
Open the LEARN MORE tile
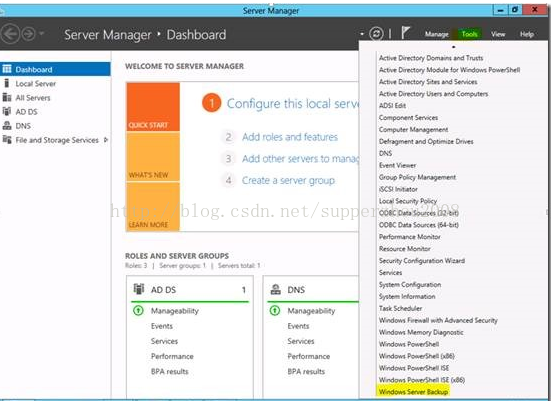click(153, 206)
